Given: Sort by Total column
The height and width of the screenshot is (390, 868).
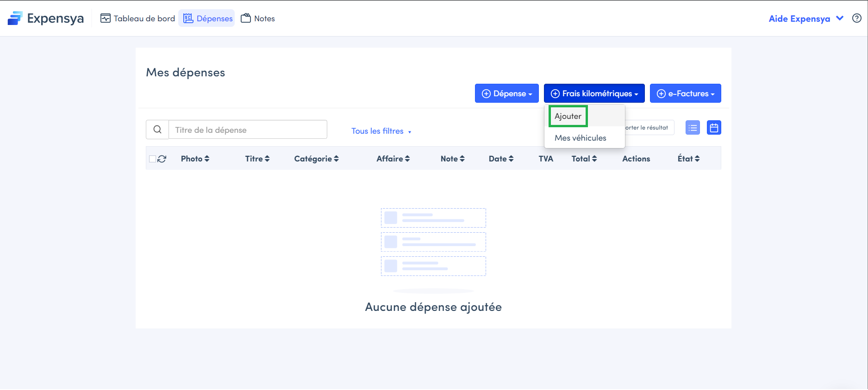Looking at the screenshot, I should pos(584,159).
